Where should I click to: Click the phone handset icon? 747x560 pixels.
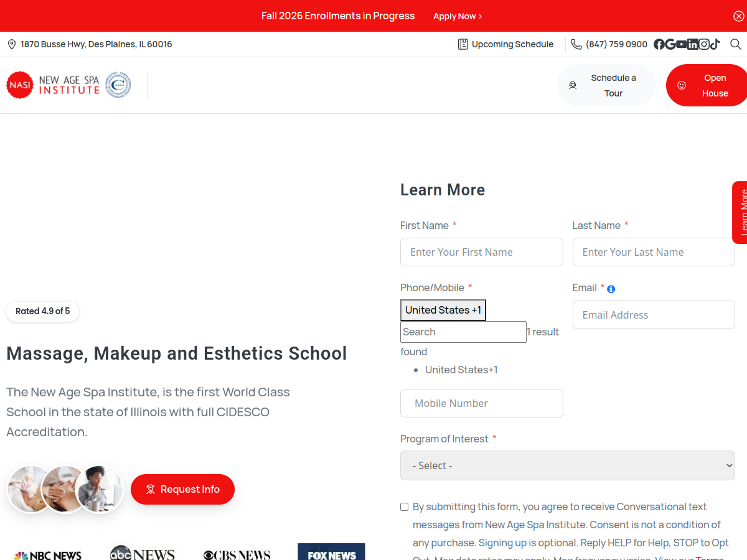point(576,44)
